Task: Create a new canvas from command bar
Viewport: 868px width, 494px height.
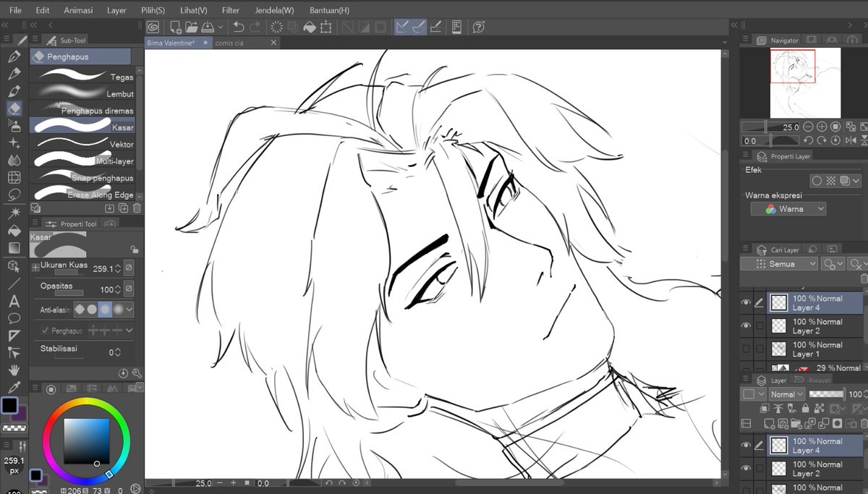Action: 176,27
